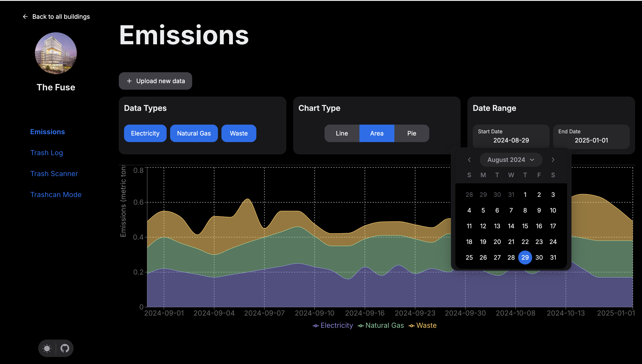Toggle the Waste data type
642x364 pixels.
click(239, 133)
